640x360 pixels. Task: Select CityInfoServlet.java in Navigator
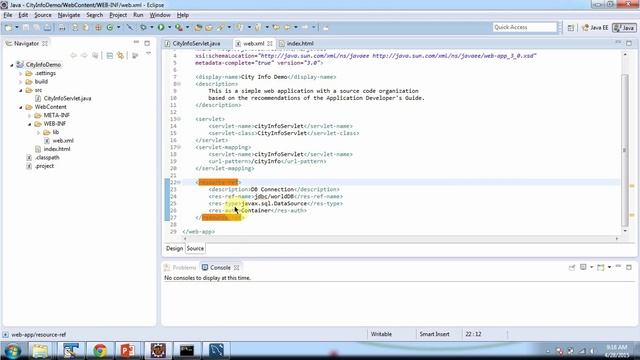(x=67, y=98)
